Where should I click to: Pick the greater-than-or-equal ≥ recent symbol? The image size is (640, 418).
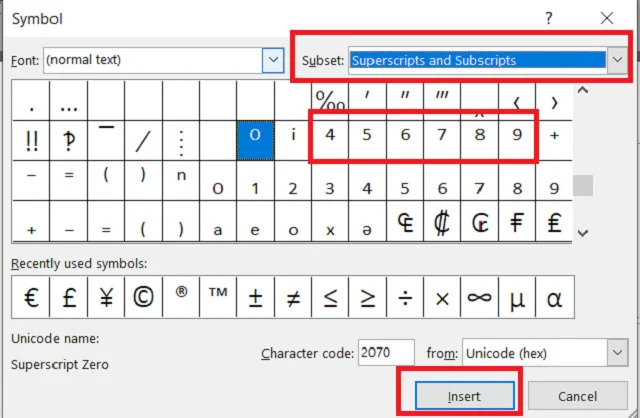tap(367, 297)
